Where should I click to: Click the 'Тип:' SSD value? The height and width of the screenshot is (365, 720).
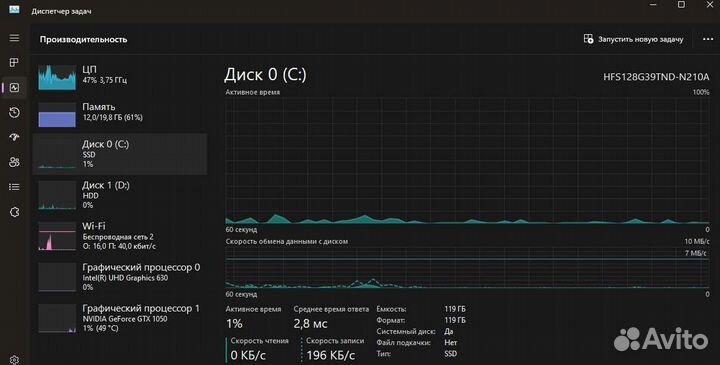pos(450,354)
